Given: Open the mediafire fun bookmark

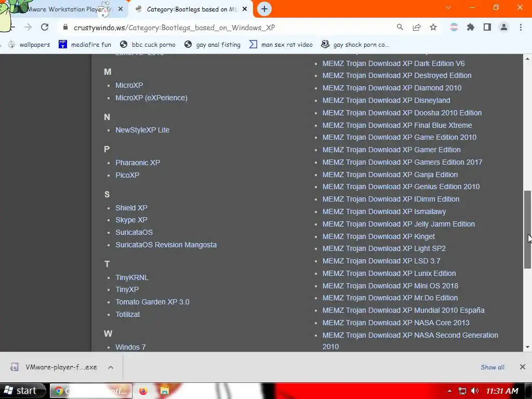Looking at the screenshot, I should point(85,45).
